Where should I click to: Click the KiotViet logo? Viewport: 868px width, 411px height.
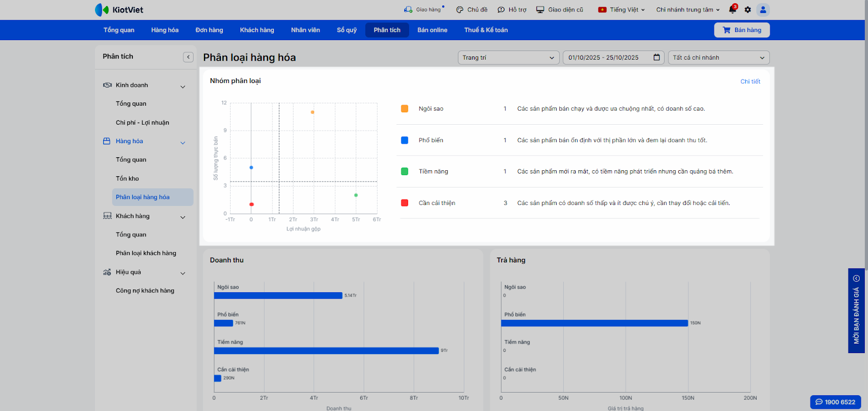pos(119,10)
